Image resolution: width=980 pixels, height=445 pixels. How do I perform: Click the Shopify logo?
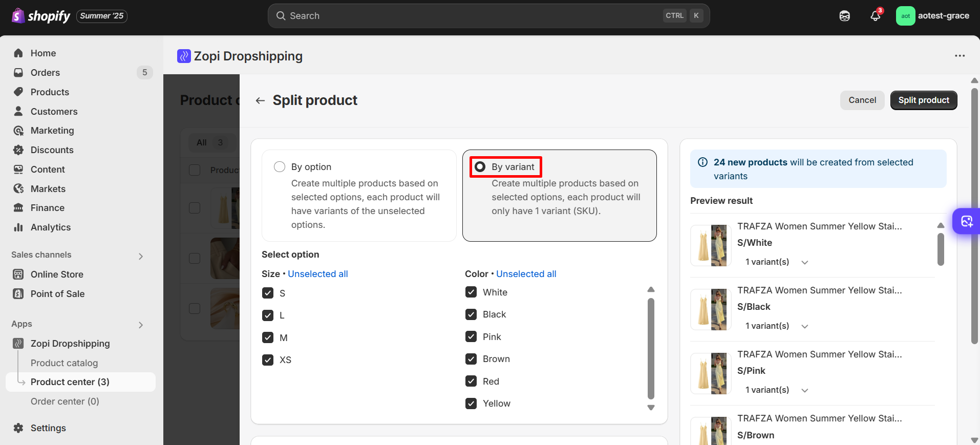41,16
